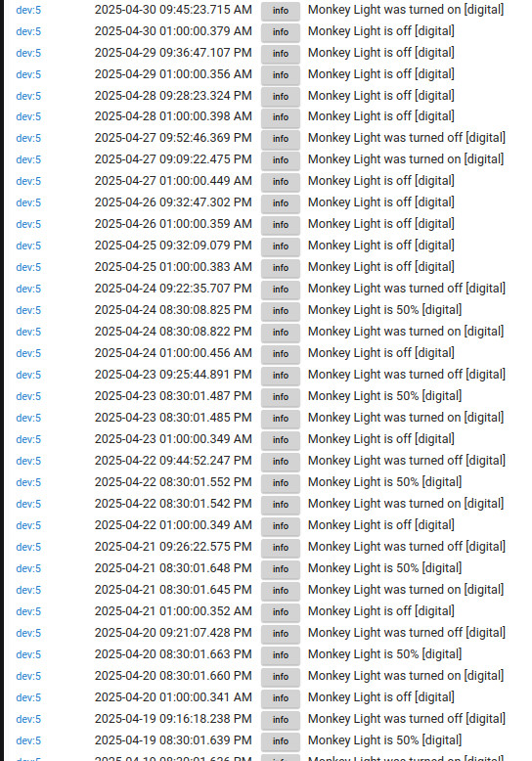Click info button on 2025-04-23 08:30:01.485 PM row
The height and width of the screenshot is (761, 532).
(281, 419)
